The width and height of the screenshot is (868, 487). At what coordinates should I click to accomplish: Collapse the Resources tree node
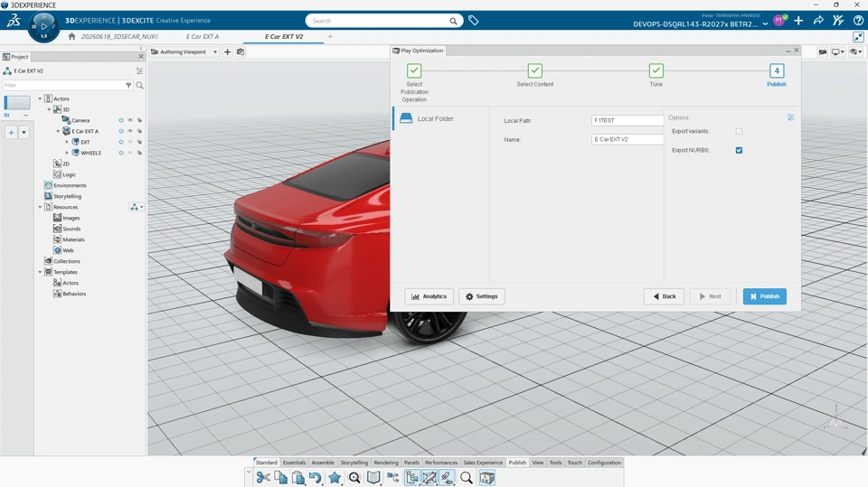(40, 207)
